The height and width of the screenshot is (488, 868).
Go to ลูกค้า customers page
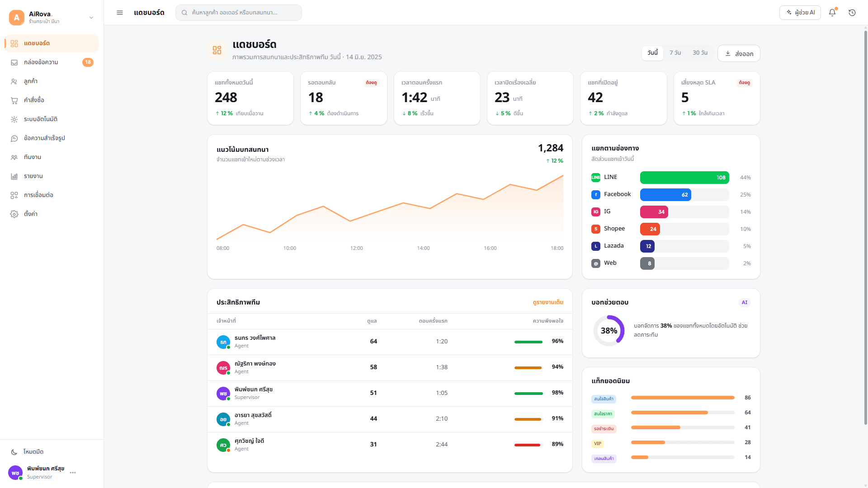coord(52,81)
